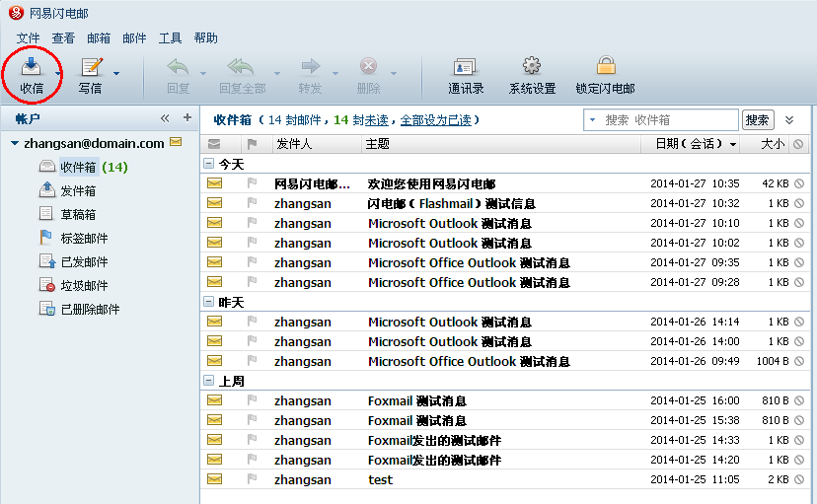
Task: Select the 15:38 Foxmail 测试消息 email
Action: point(505,420)
